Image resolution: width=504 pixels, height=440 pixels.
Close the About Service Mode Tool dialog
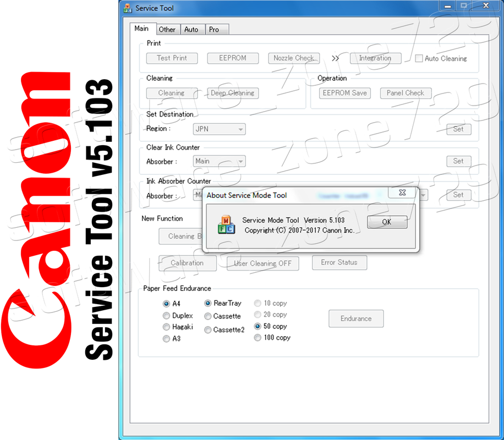402,193
